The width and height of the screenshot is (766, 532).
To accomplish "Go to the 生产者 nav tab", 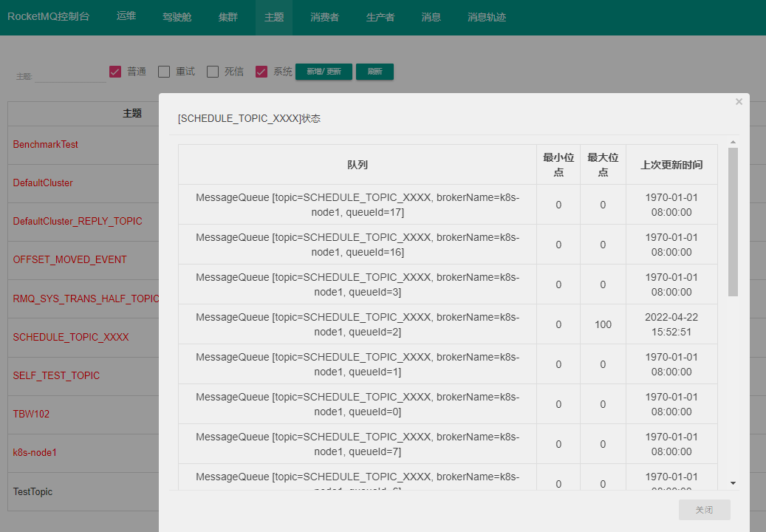I will (380, 17).
